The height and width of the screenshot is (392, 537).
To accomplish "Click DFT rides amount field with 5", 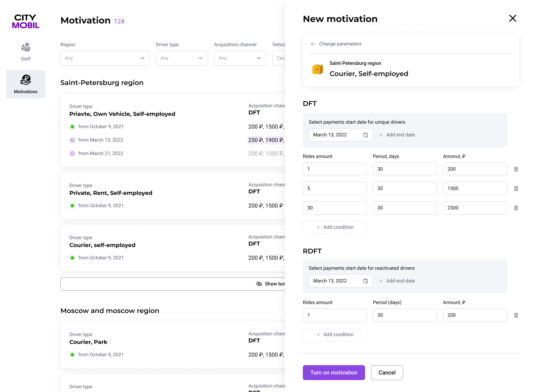I will point(335,189).
